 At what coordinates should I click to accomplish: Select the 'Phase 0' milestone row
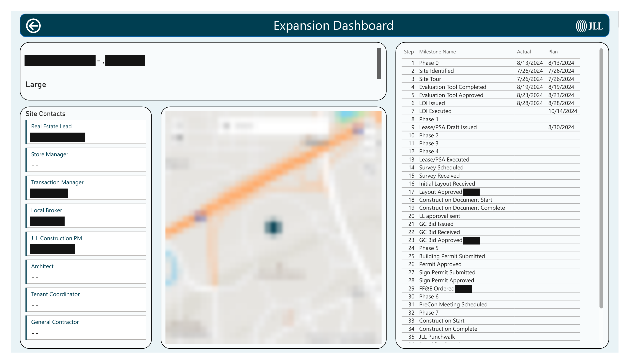(x=491, y=63)
